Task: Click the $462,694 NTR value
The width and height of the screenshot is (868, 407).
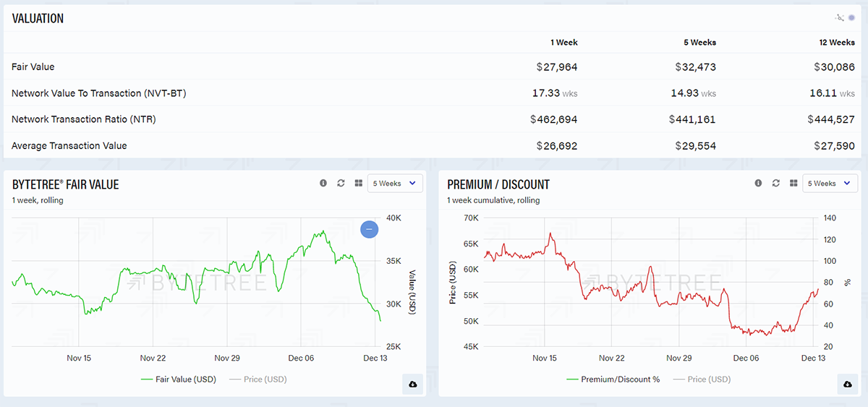Action: click(x=554, y=119)
